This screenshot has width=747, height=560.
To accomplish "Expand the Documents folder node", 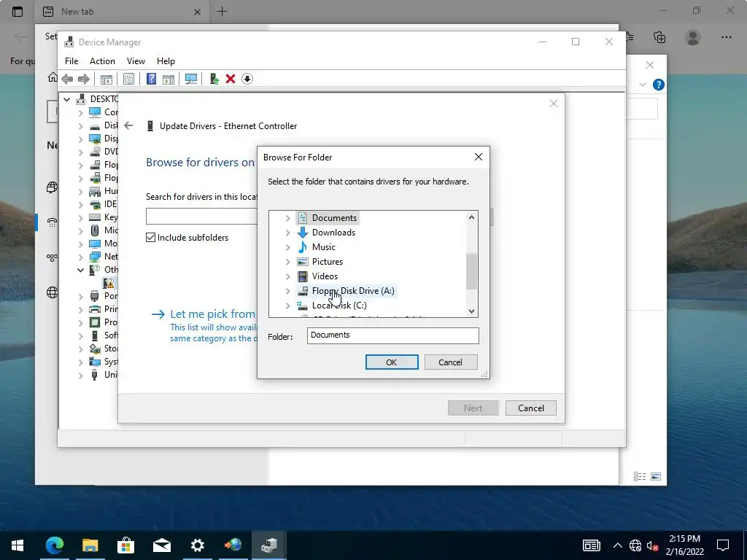I will (287, 218).
